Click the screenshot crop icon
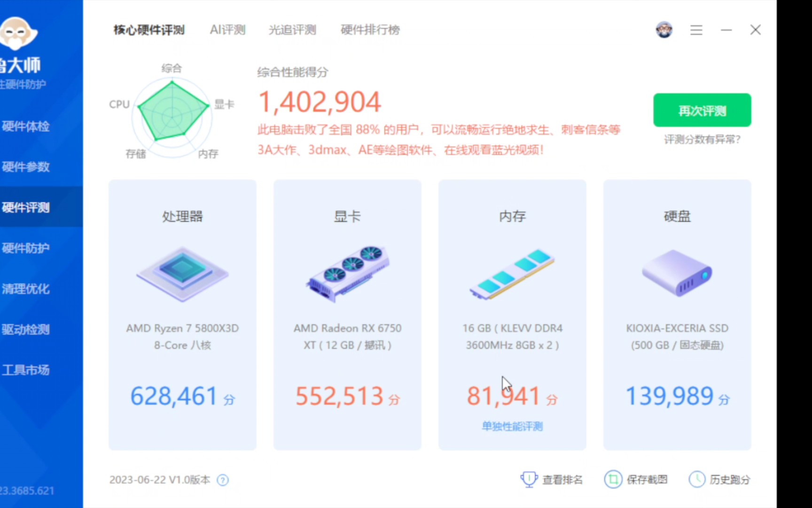This screenshot has width=812, height=508. (x=613, y=479)
